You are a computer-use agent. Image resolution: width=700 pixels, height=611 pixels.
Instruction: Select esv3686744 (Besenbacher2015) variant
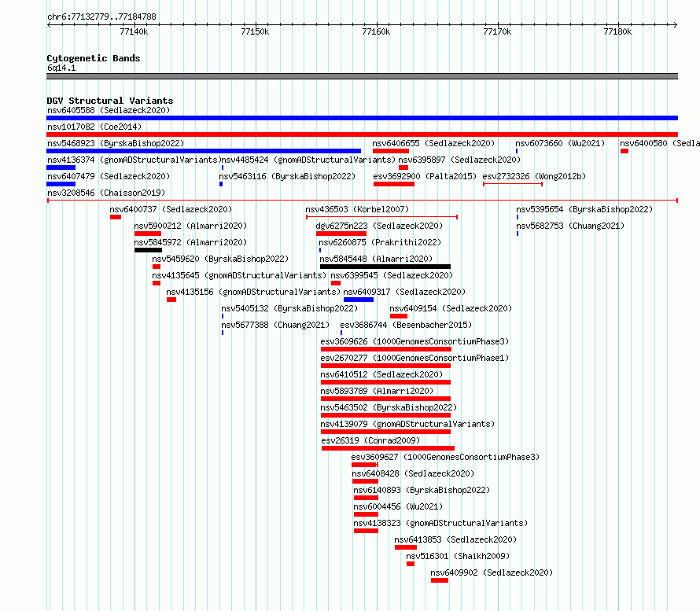tap(406, 325)
